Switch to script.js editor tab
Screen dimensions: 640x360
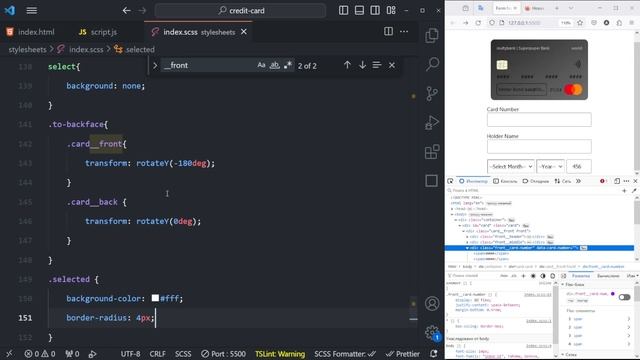click(98, 32)
